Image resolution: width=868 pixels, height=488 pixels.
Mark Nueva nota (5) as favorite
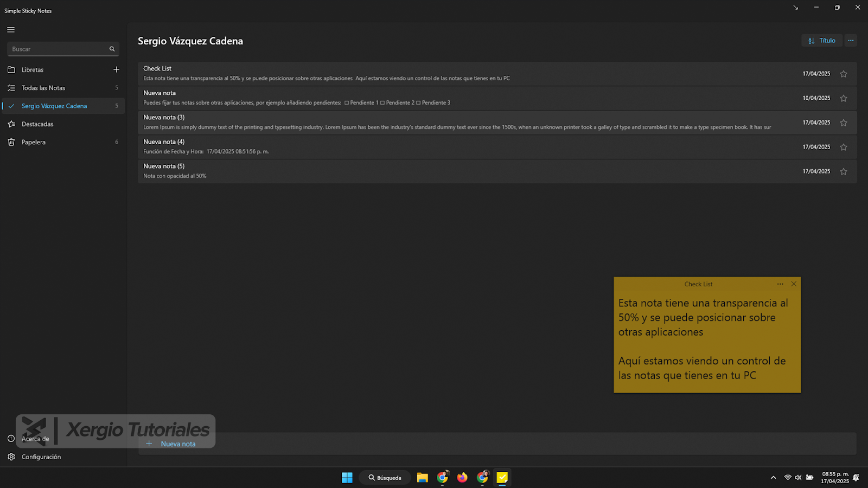[x=843, y=171]
